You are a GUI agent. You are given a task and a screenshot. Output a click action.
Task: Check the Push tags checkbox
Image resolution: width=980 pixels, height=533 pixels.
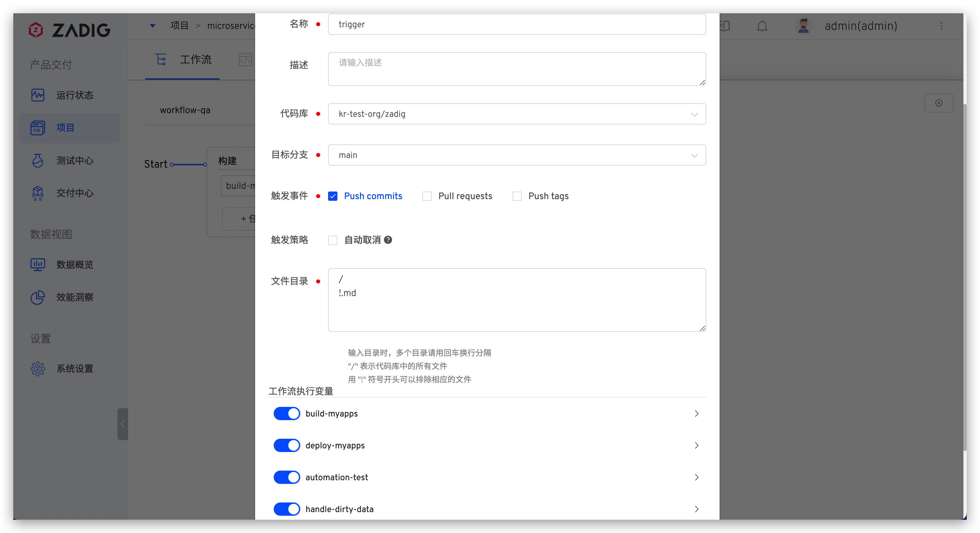coord(517,196)
